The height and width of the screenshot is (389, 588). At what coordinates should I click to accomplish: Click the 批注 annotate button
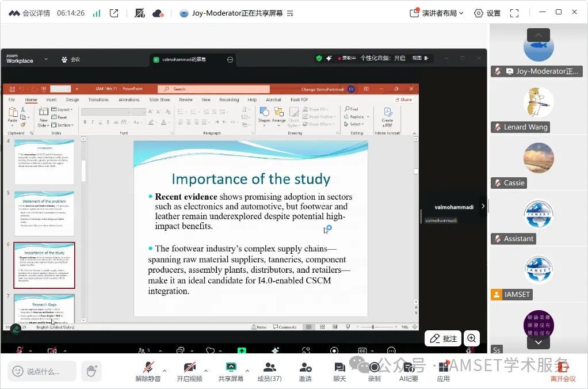[443, 338]
